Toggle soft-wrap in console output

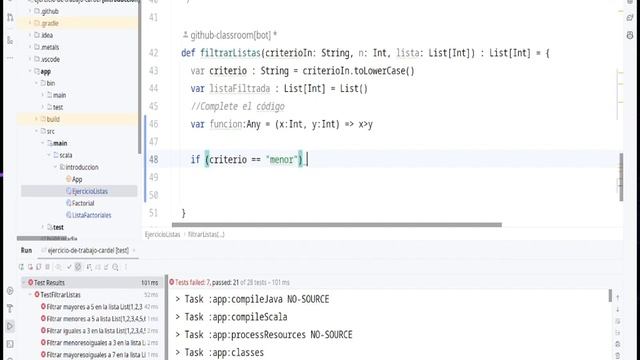pyautogui.click(x=618, y=321)
